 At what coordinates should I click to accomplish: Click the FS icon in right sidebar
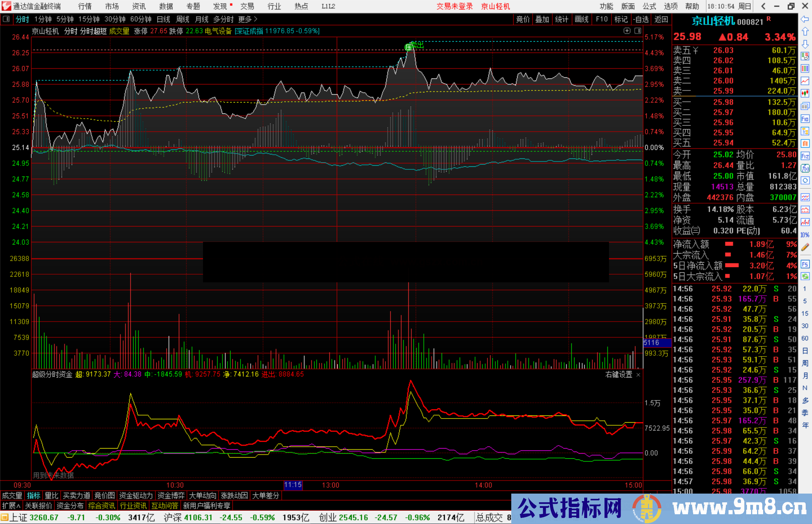pyautogui.click(x=805, y=264)
